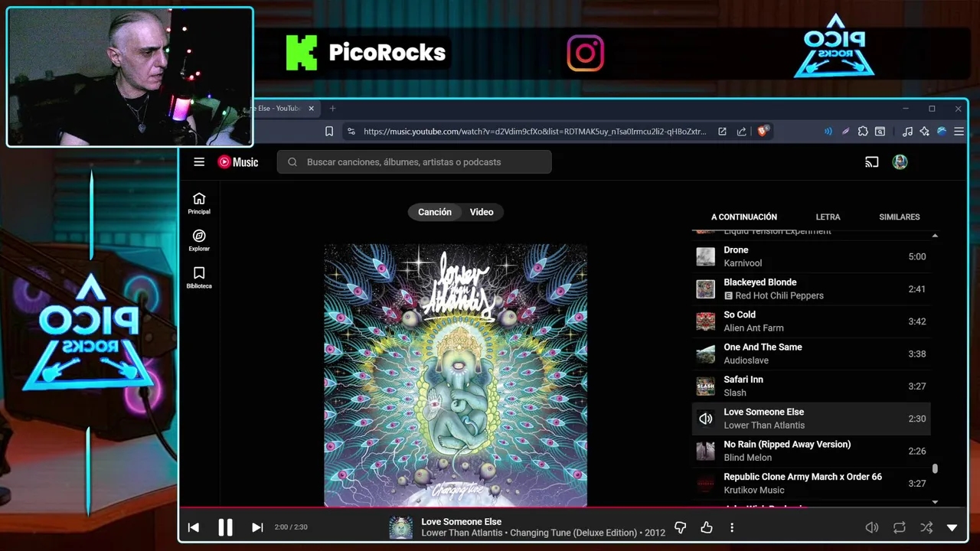Like Love Someone Else with thumbs up
The width and height of the screenshot is (980, 551).
(x=707, y=527)
